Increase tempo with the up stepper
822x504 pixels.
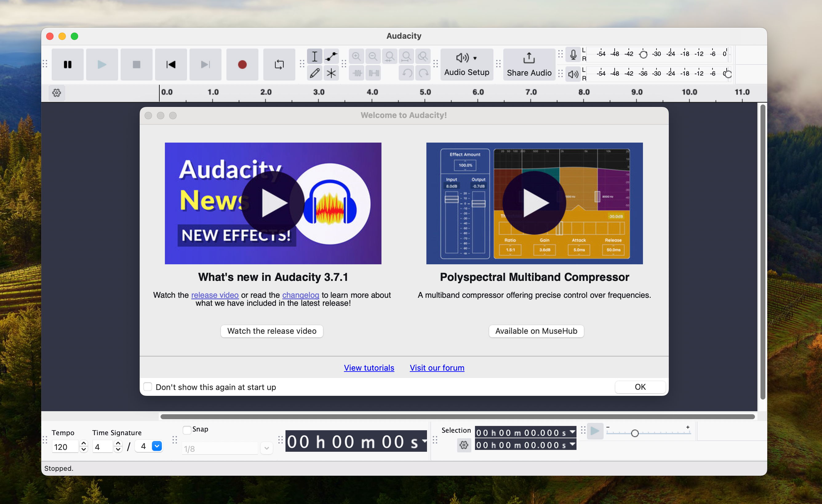click(84, 443)
